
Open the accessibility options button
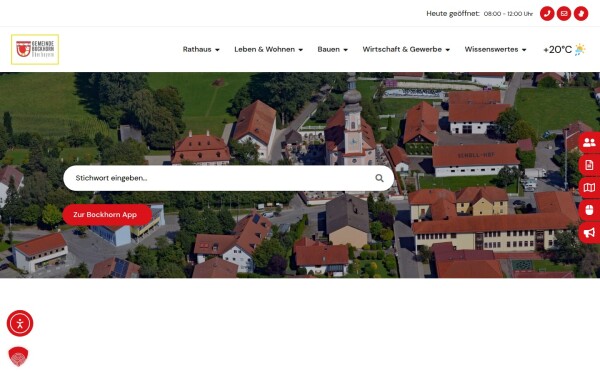20,323
